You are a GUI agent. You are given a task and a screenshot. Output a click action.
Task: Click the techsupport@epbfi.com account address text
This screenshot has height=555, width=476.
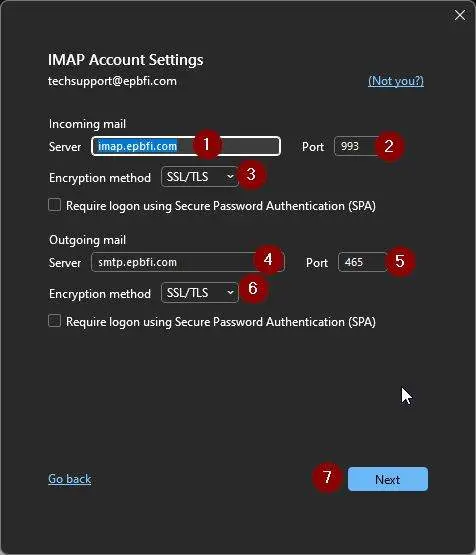pos(112,81)
